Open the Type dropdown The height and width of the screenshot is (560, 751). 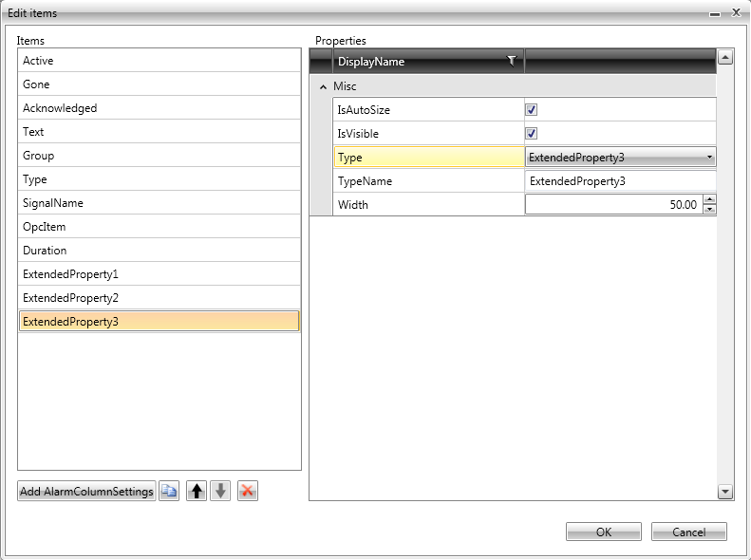(709, 158)
